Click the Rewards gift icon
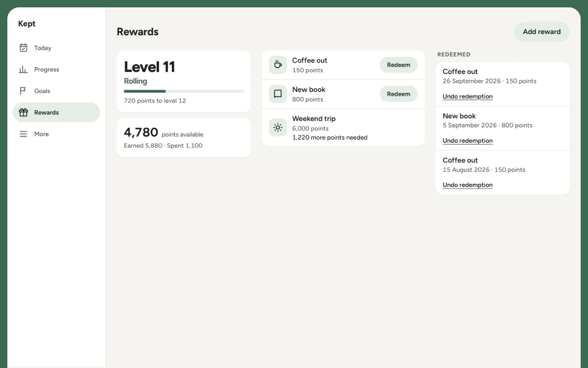The image size is (588, 368). point(23,112)
